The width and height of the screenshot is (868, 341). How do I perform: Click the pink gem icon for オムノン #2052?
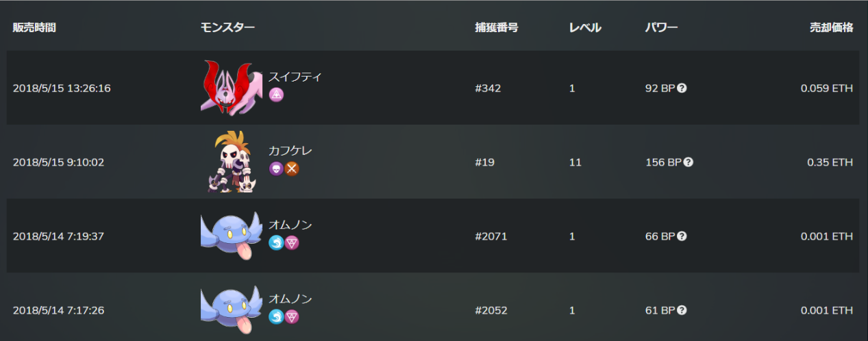293,316
